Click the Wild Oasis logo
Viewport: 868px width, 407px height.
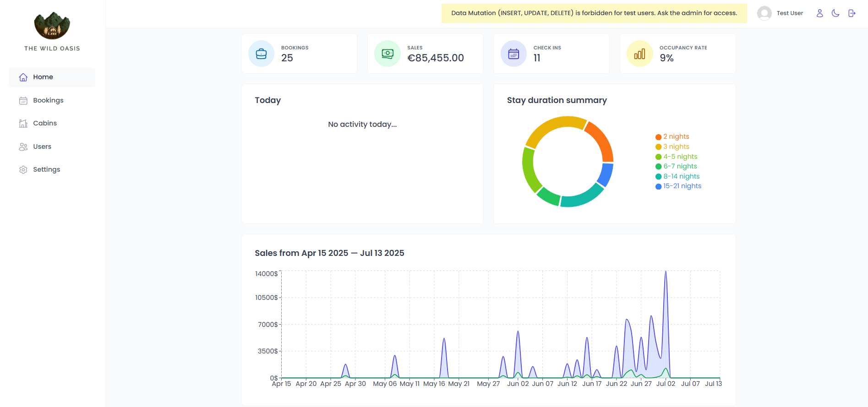52,26
